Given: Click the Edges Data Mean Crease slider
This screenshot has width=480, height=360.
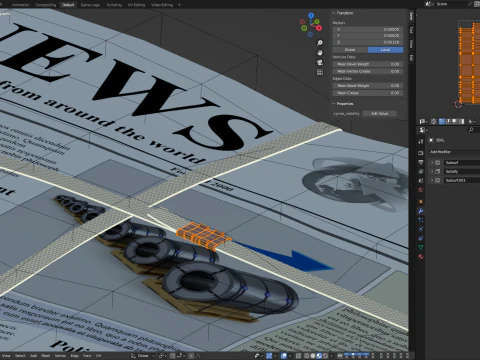Looking at the screenshot, I should [x=368, y=93].
